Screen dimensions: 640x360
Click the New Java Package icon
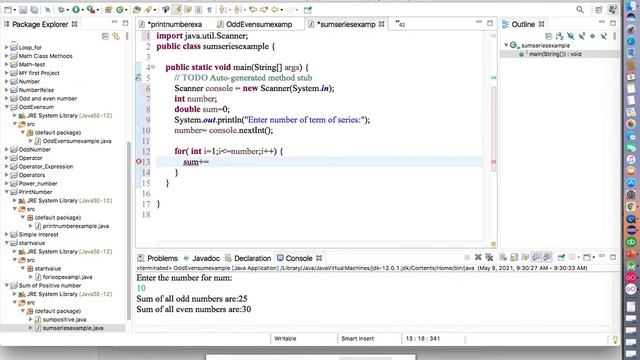109,9
